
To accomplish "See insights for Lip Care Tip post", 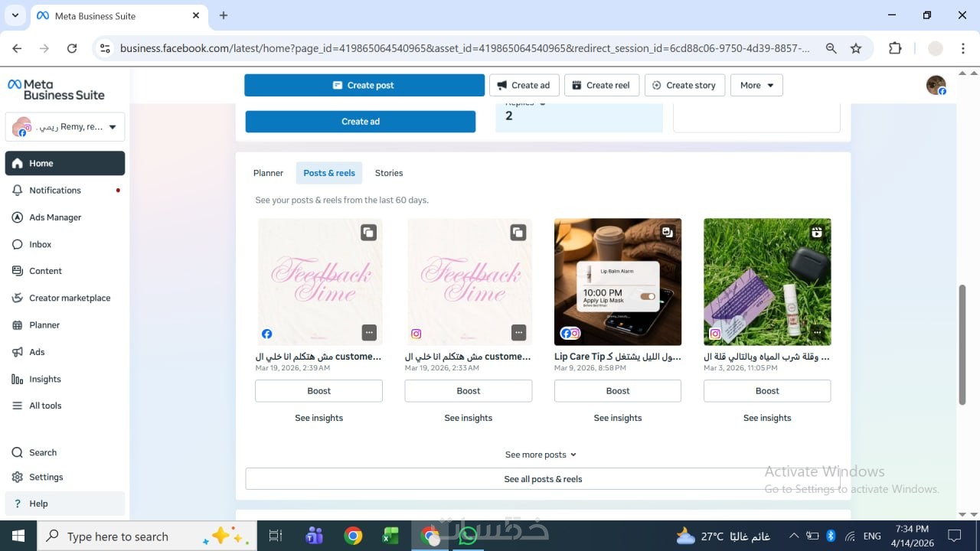I will [618, 418].
